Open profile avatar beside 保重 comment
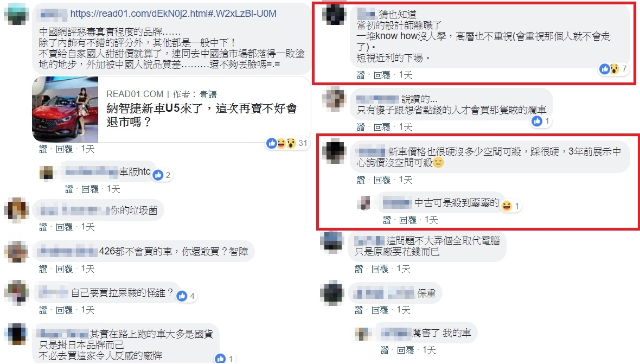This screenshot has height=364, width=640. point(332,293)
